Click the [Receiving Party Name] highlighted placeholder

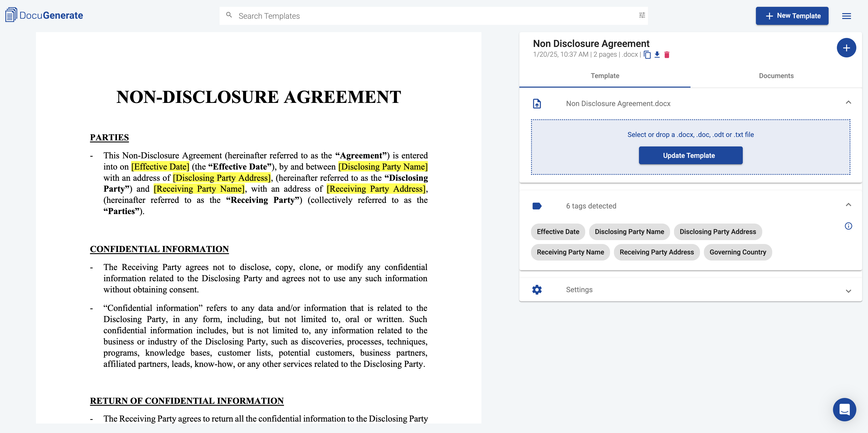[199, 189]
